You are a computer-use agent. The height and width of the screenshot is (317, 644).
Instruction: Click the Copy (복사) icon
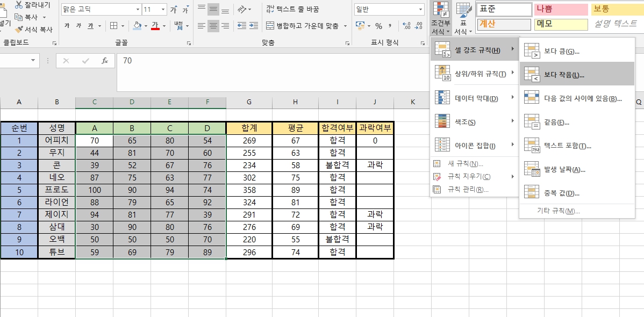18,17
